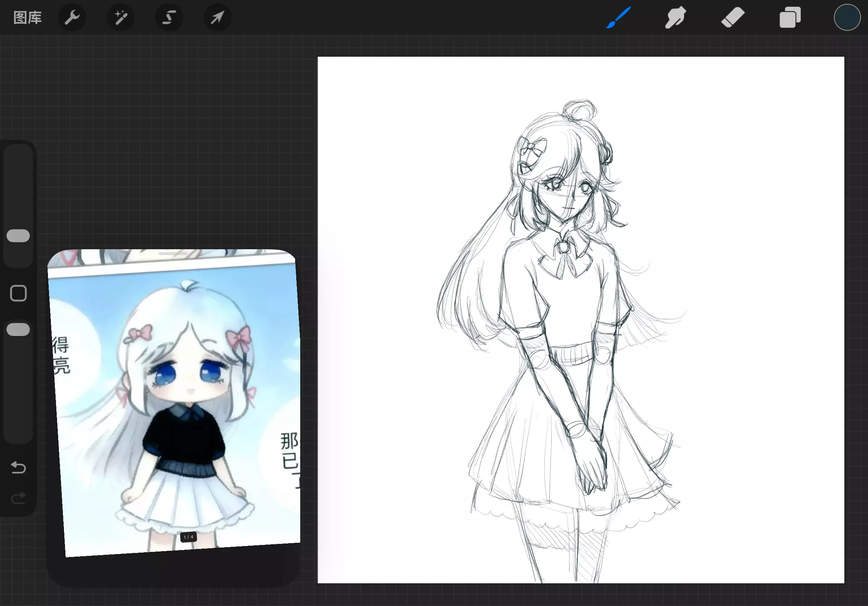Image resolution: width=868 pixels, height=606 pixels.
Task: Select the Eraser tool
Action: (x=733, y=17)
